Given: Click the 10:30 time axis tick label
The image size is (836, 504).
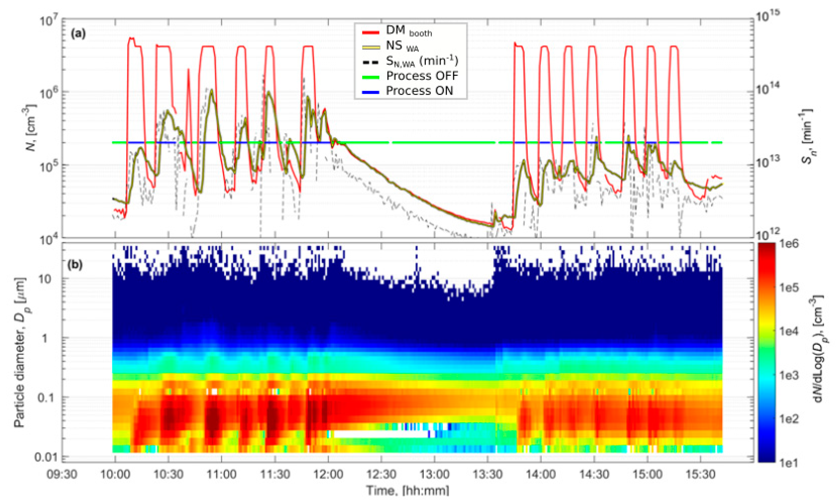Looking at the screenshot, I should pyautogui.click(x=168, y=474).
